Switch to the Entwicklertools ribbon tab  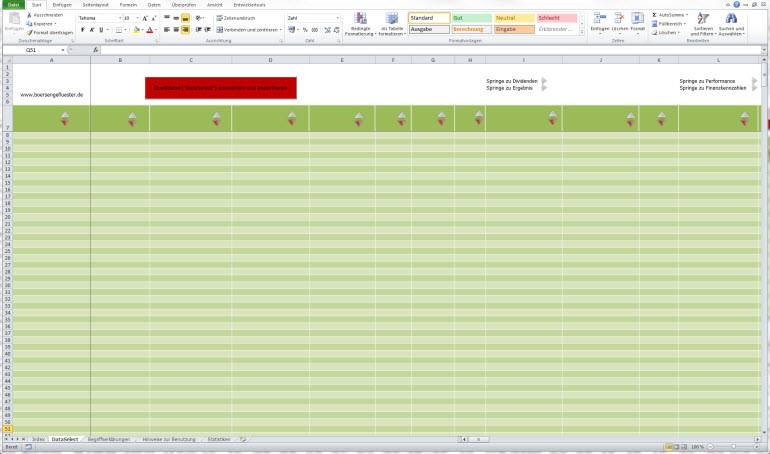(249, 5)
